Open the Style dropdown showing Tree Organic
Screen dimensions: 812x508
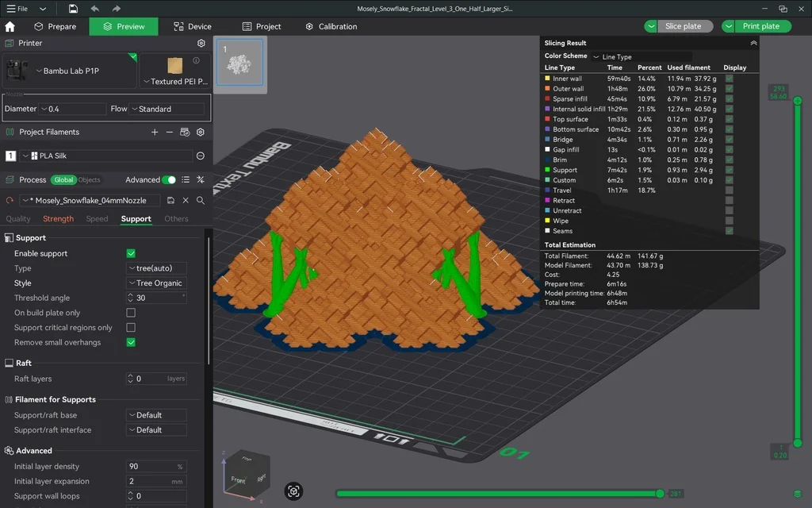[156, 283]
